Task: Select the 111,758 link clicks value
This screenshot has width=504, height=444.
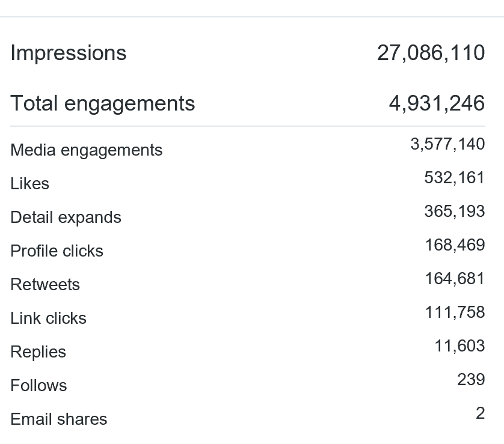Action: 454,312
